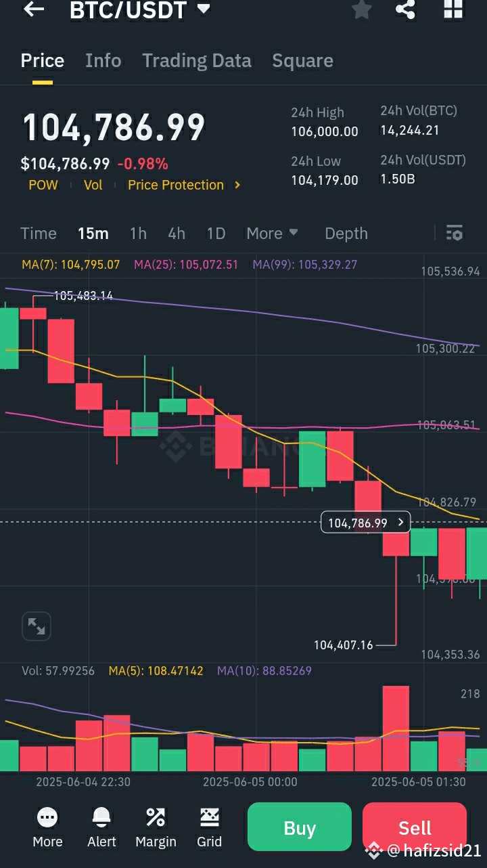Open the Trading Data tab
487x868 pixels.
pos(197,61)
